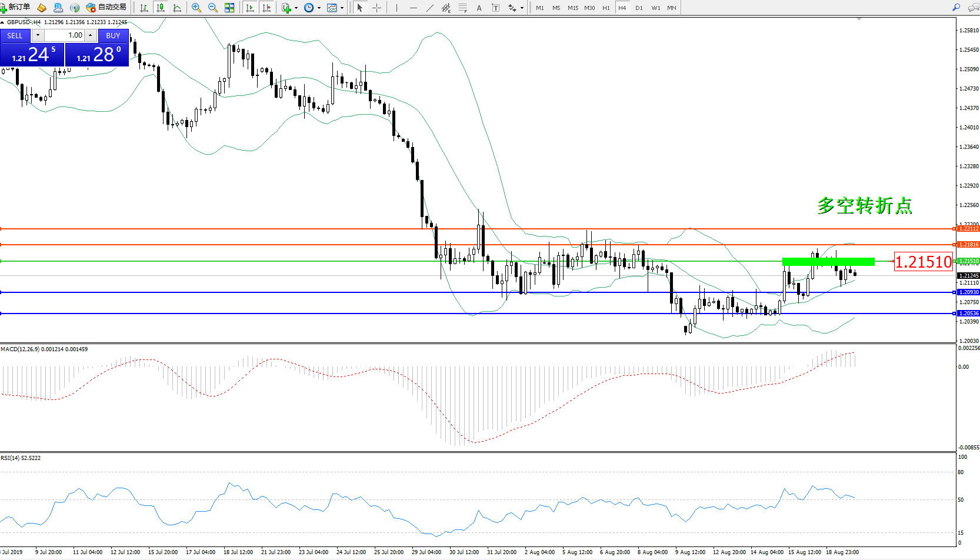Zoom in on the chart

coord(196,8)
